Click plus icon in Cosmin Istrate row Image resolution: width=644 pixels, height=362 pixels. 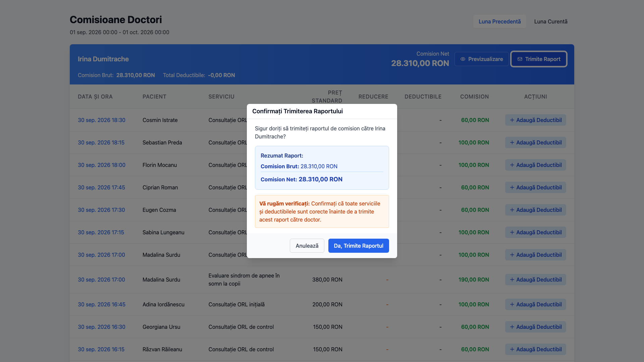[x=512, y=120]
